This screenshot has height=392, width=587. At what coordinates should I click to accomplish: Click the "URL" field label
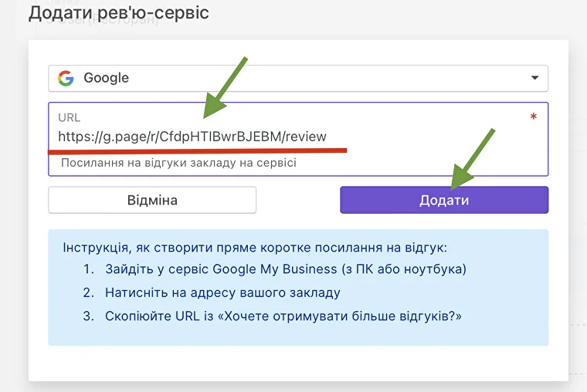69,118
